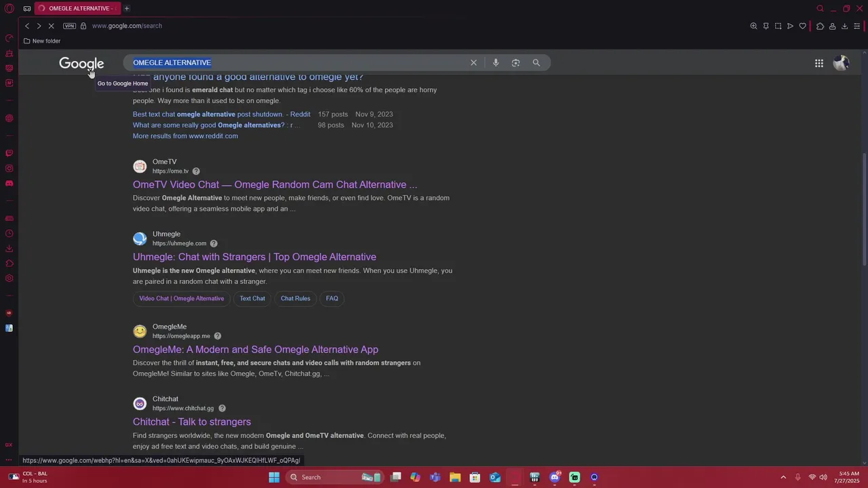Open the Google apps grid

pos(819,63)
